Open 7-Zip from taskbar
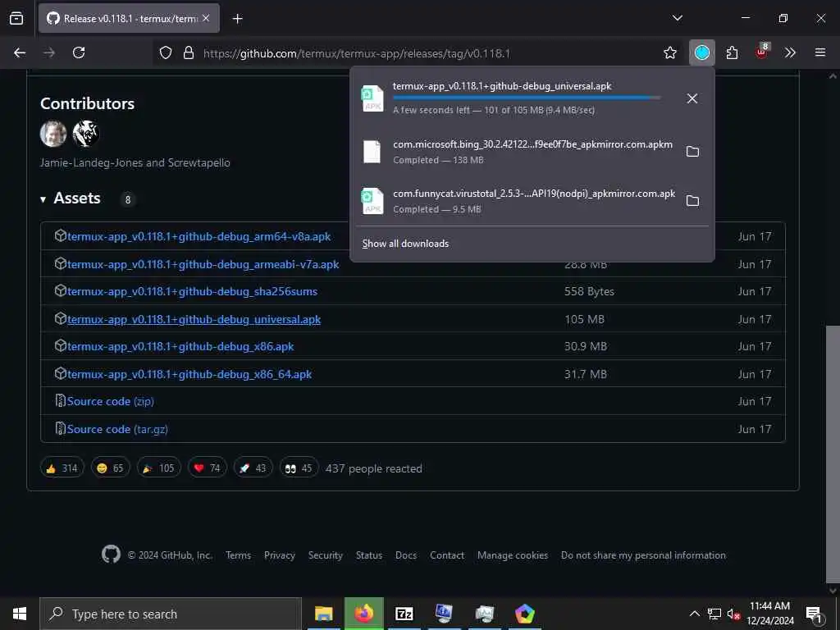This screenshot has height=630, width=840. click(404, 614)
